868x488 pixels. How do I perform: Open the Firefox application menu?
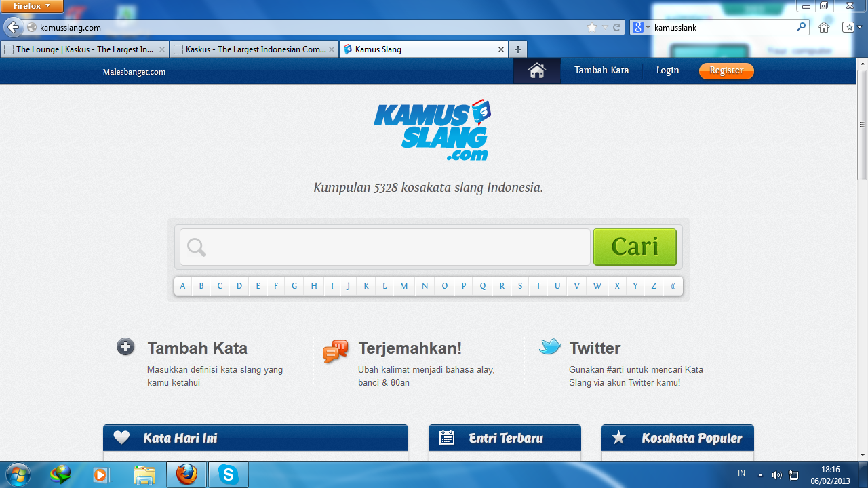tap(32, 6)
